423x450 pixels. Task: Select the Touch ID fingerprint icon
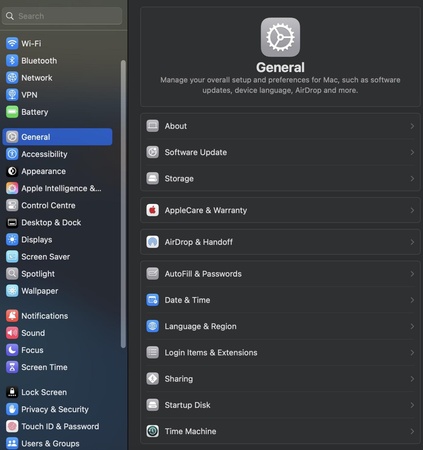click(x=12, y=426)
